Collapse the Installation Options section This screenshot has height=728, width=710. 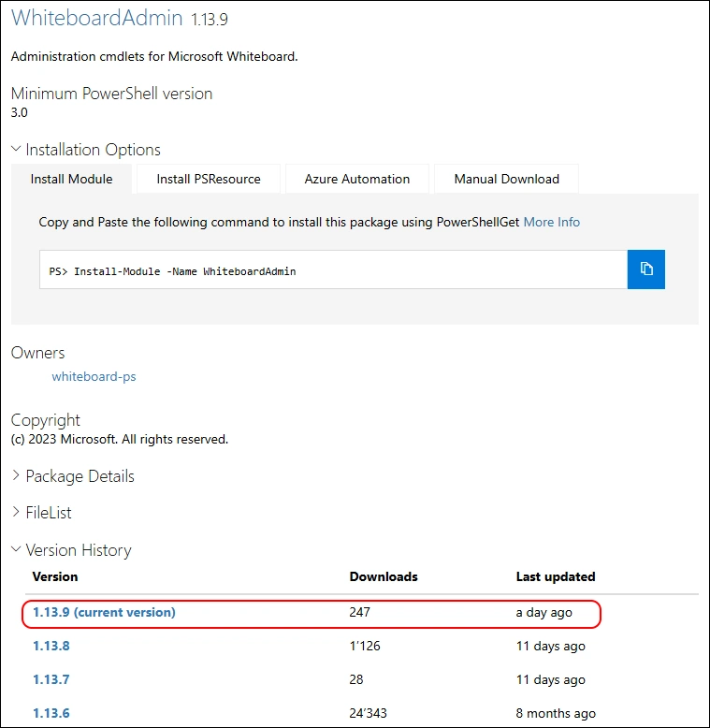tap(86, 150)
